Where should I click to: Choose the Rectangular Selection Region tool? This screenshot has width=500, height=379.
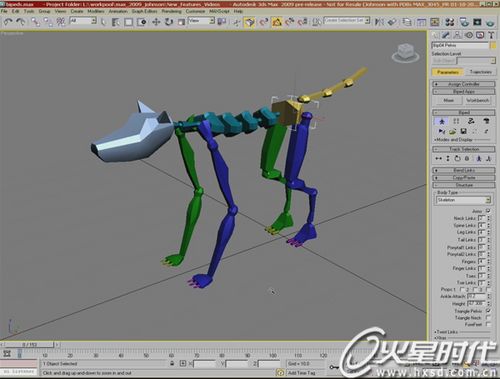pos(128,22)
